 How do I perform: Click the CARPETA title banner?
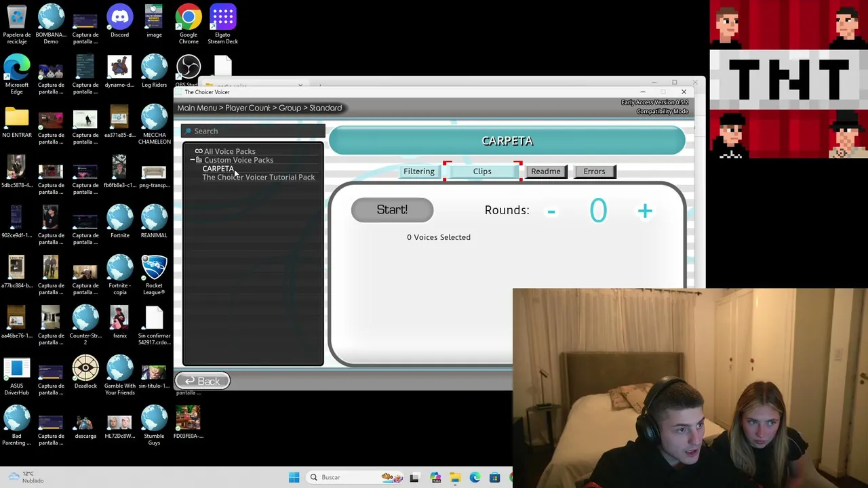[507, 141]
